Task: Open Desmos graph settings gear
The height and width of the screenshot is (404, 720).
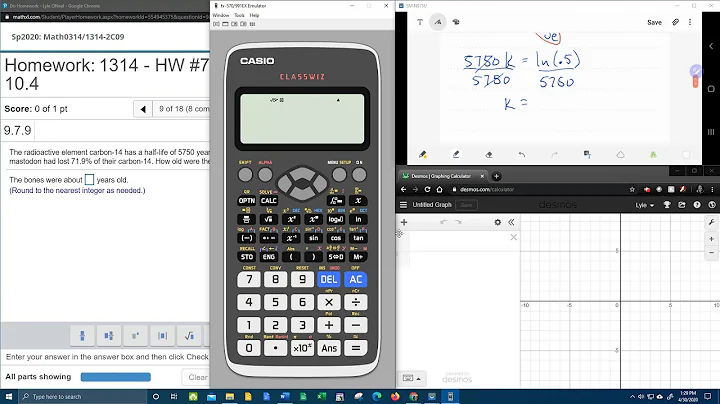Action: [497, 222]
